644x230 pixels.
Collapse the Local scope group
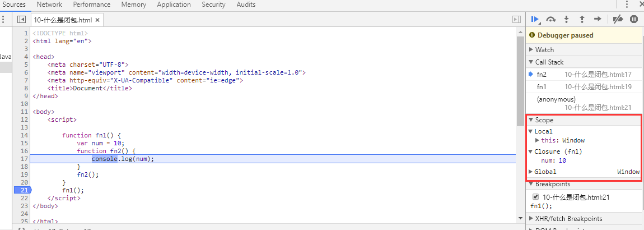click(531, 131)
